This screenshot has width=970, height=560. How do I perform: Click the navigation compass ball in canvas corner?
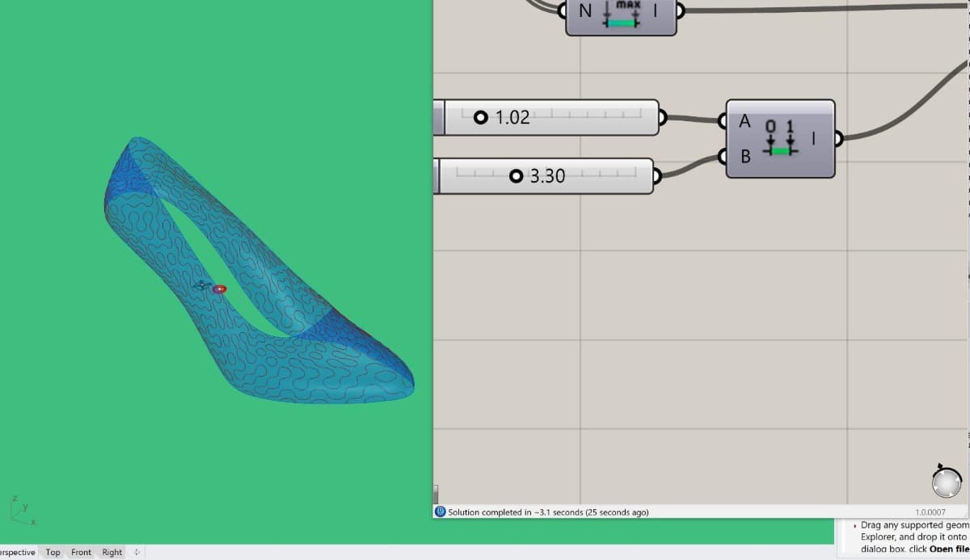coord(946,482)
